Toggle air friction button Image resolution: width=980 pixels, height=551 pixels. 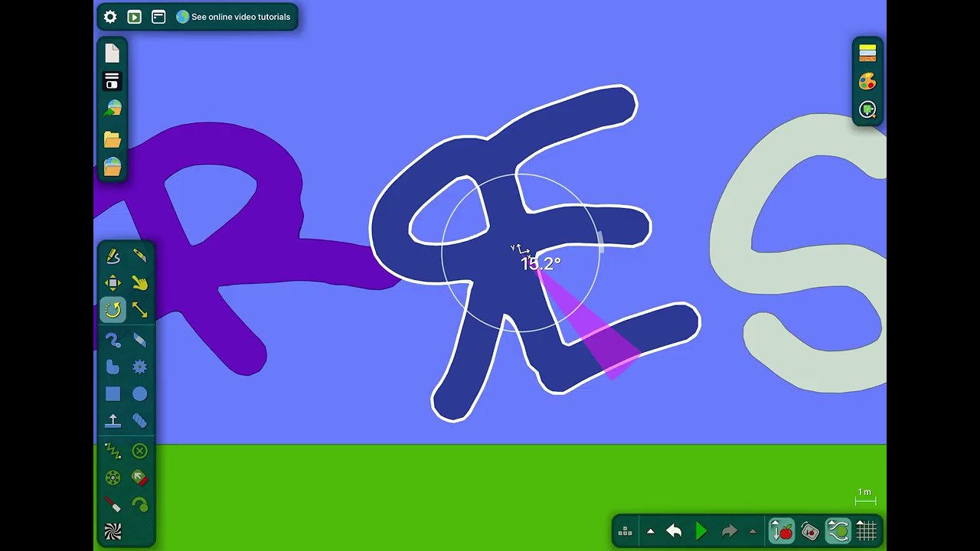838,530
